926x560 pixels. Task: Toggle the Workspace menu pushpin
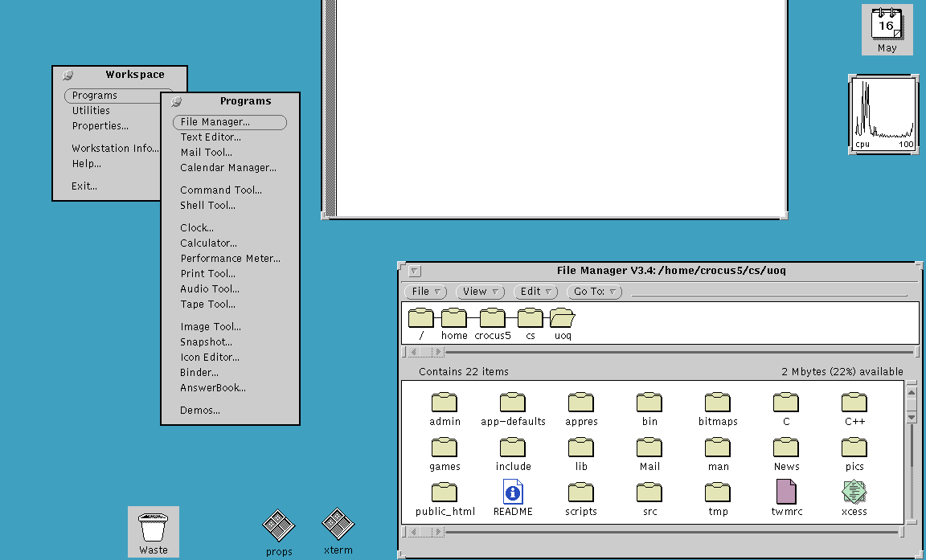click(68, 75)
